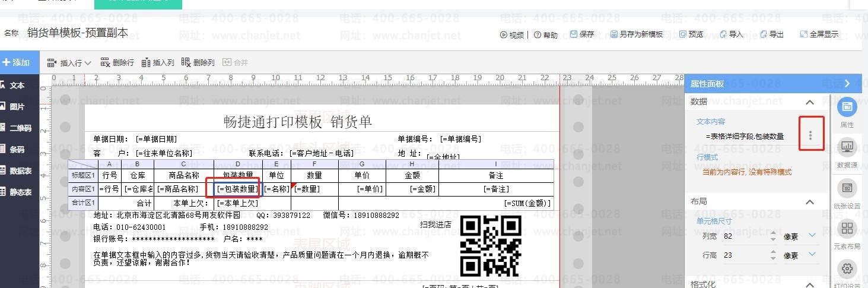Click the 导出 export button
This screenshot has width=868, height=288.
point(772,34)
